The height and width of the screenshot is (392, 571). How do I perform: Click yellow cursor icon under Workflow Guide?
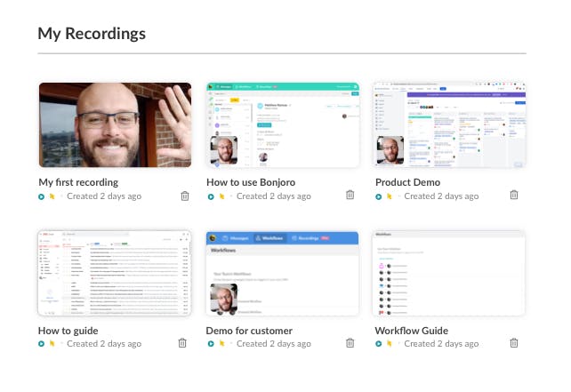390,343
